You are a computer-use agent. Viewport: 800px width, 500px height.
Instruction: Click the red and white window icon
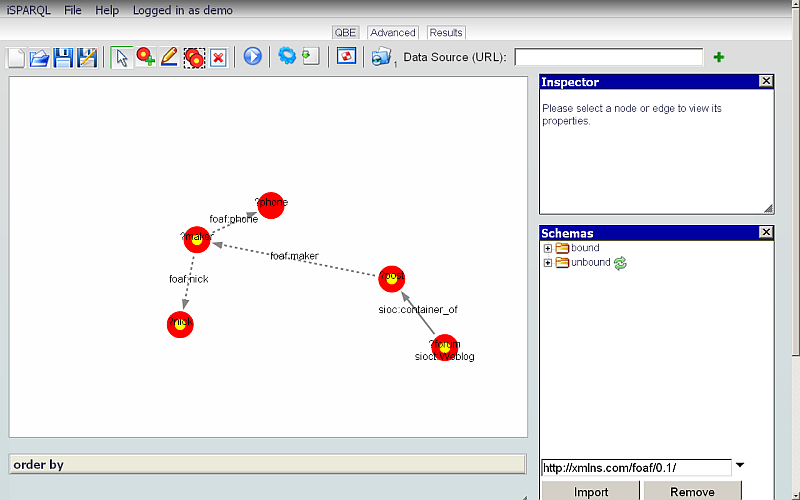pyautogui.click(x=346, y=56)
